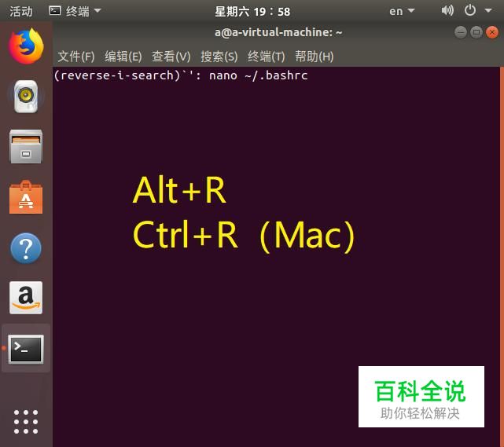Open the 文件(F) menu
504x447 pixels.
pyautogui.click(x=75, y=57)
